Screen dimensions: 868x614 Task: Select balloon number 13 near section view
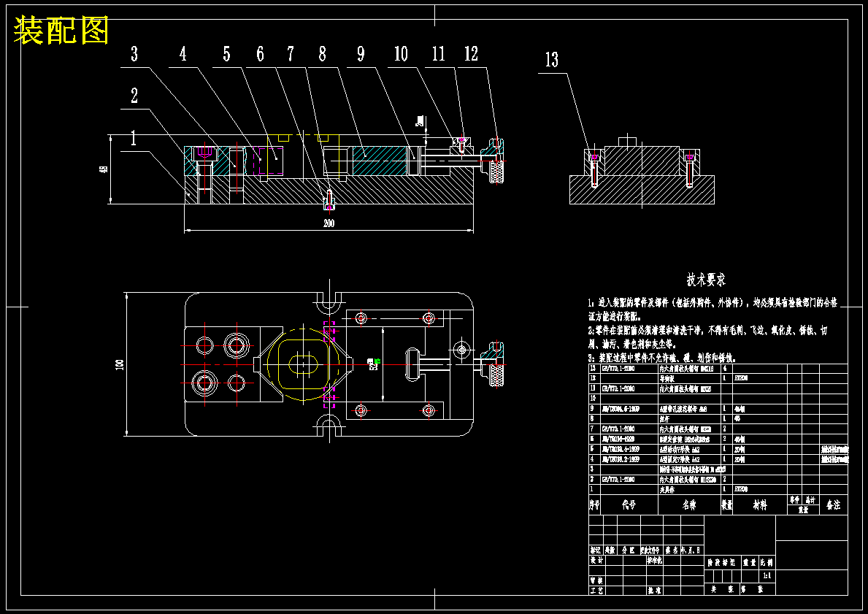(552, 60)
